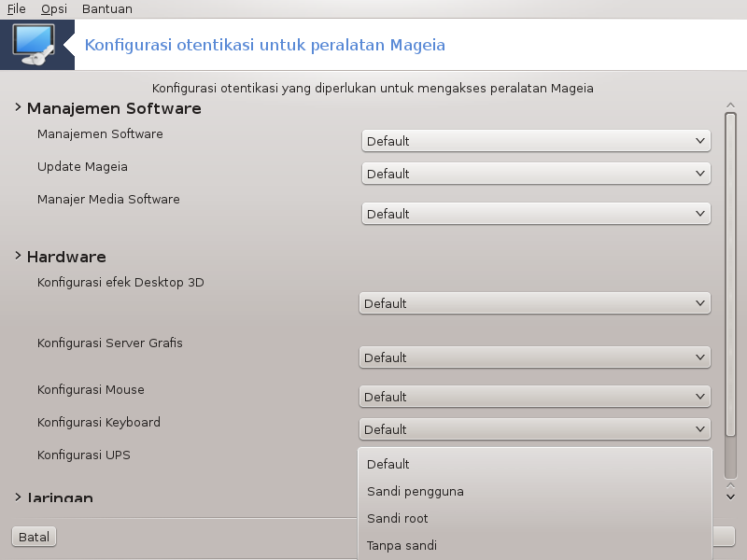This screenshot has width=747, height=560.
Task: Open the Manajemen Software dropdown
Action: [x=536, y=141]
